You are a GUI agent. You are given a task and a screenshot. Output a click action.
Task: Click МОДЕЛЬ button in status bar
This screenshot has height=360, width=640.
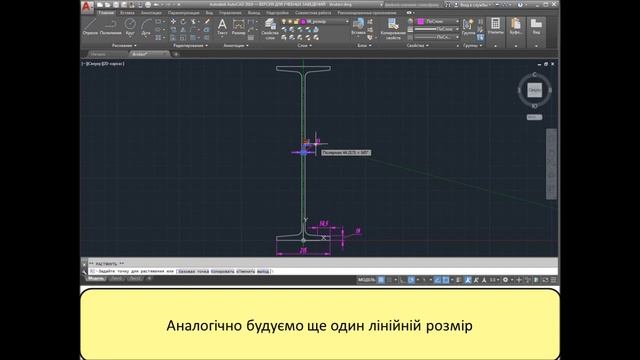pyautogui.click(x=366, y=280)
